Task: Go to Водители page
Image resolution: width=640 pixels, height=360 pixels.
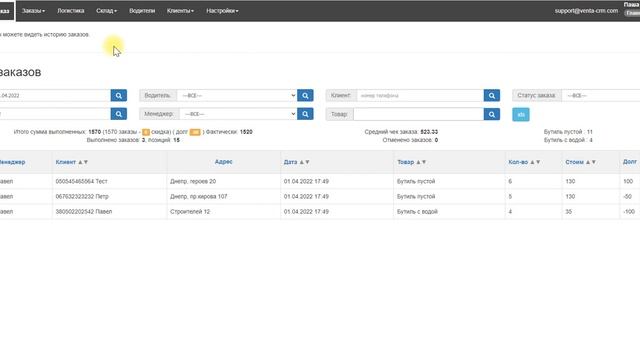Action: coord(142,11)
